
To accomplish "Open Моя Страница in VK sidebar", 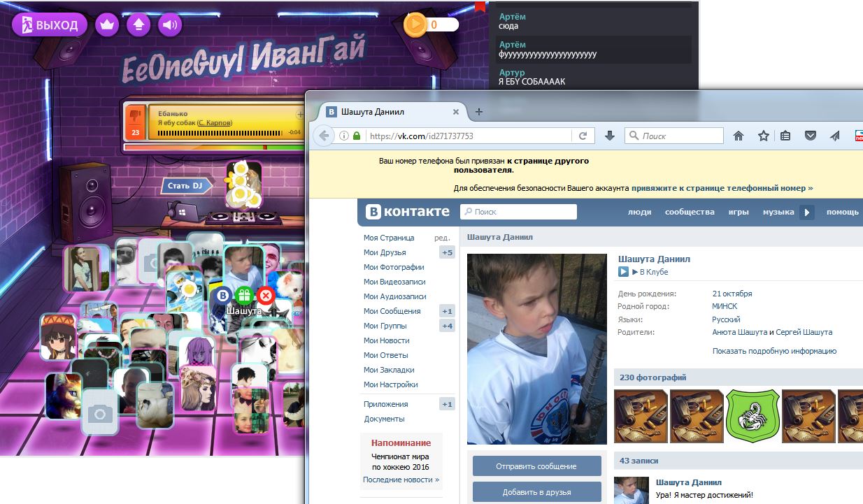I will [389, 238].
